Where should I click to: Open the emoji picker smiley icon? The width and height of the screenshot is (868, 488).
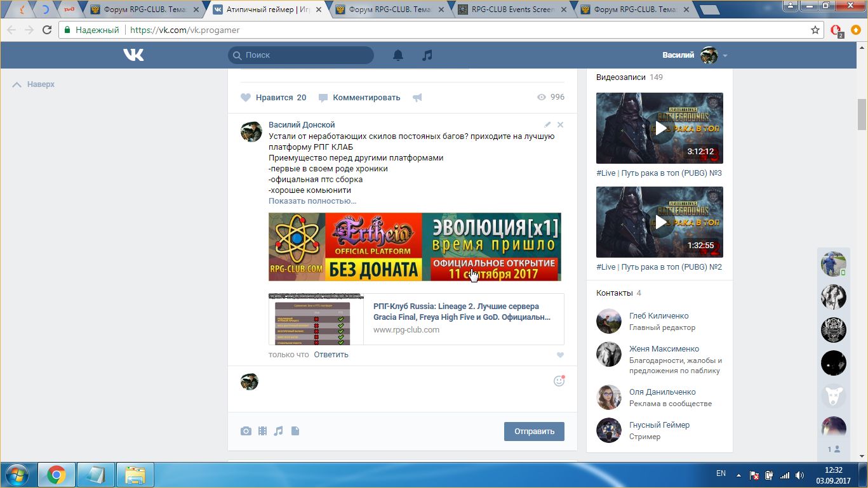point(559,381)
